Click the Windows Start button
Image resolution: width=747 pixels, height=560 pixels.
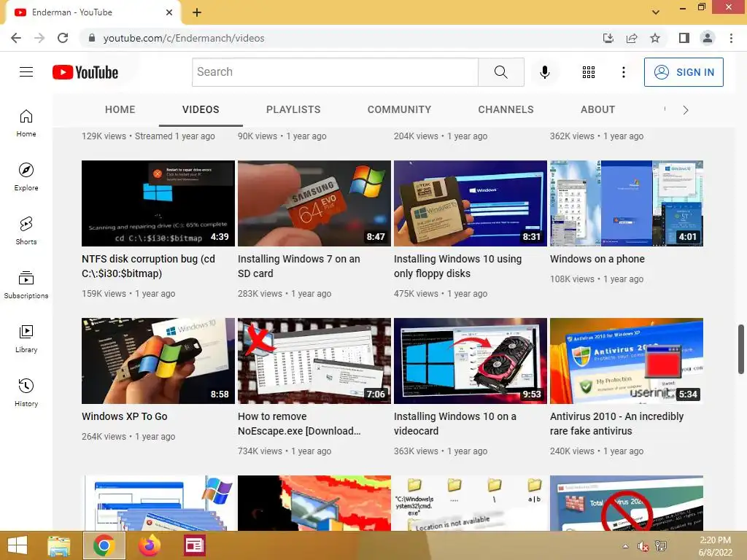click(x=18, y=545)
